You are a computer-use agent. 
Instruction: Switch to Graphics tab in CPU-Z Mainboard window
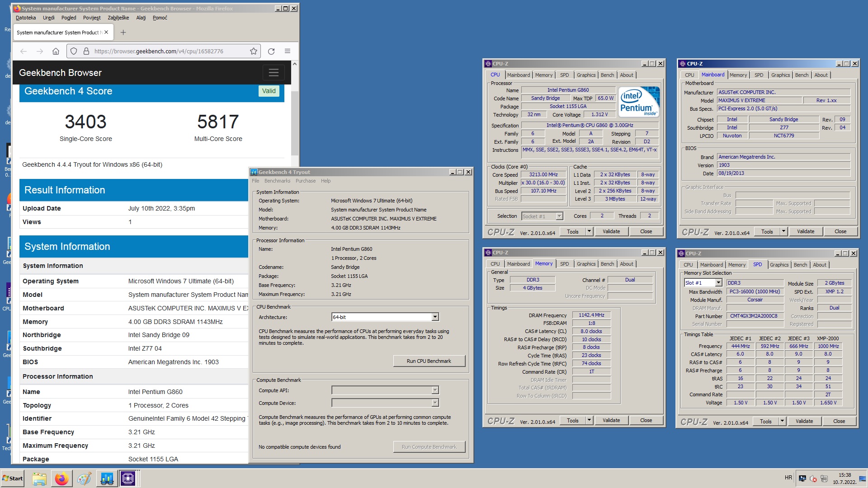tap(780, 75)
